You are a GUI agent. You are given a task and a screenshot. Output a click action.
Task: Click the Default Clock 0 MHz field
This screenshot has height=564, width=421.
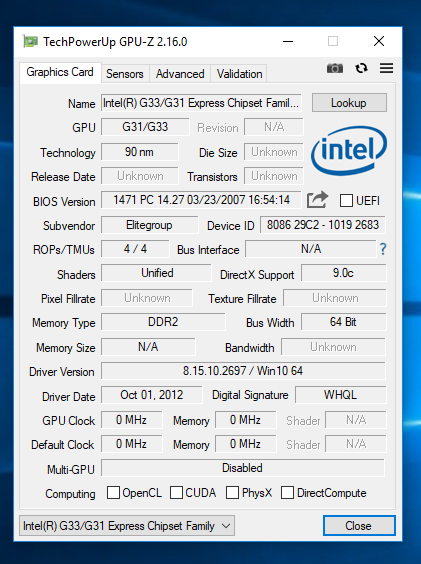(x=131, y=444)
